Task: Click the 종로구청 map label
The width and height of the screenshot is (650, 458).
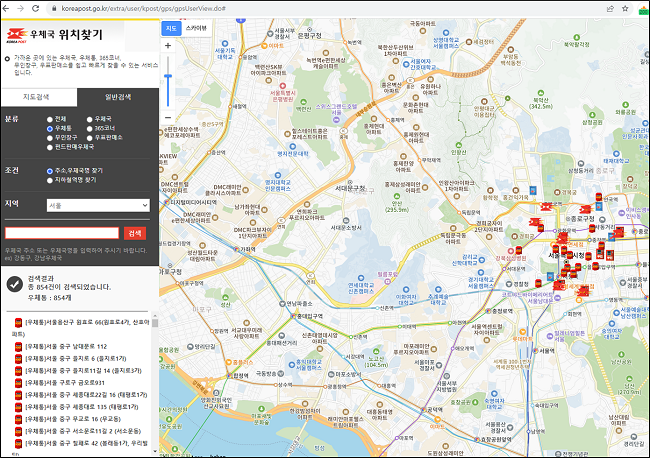Action: (583, 219)
